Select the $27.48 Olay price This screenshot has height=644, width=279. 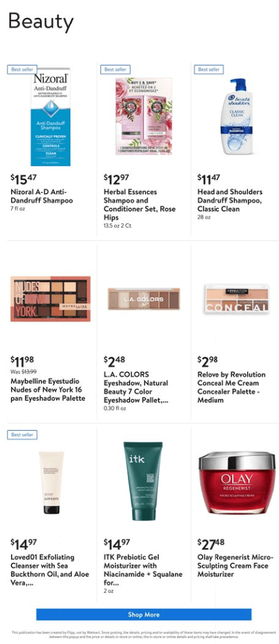211,544
